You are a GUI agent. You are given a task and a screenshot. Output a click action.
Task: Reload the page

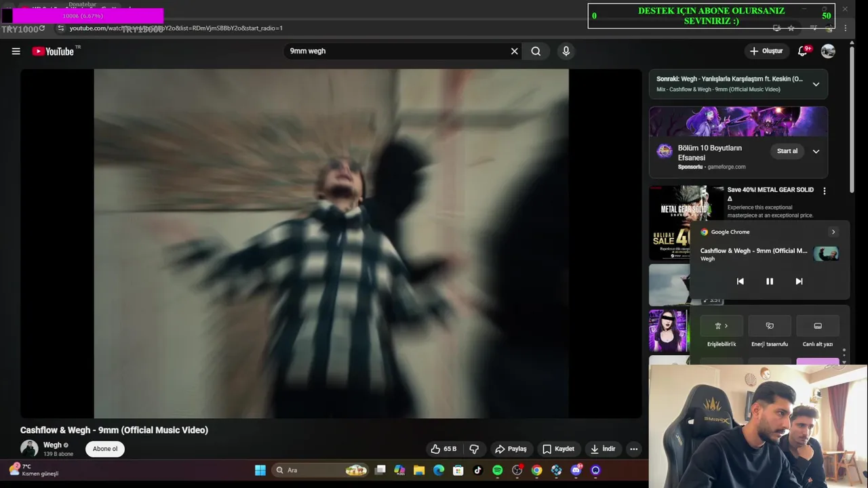(42, 28)
